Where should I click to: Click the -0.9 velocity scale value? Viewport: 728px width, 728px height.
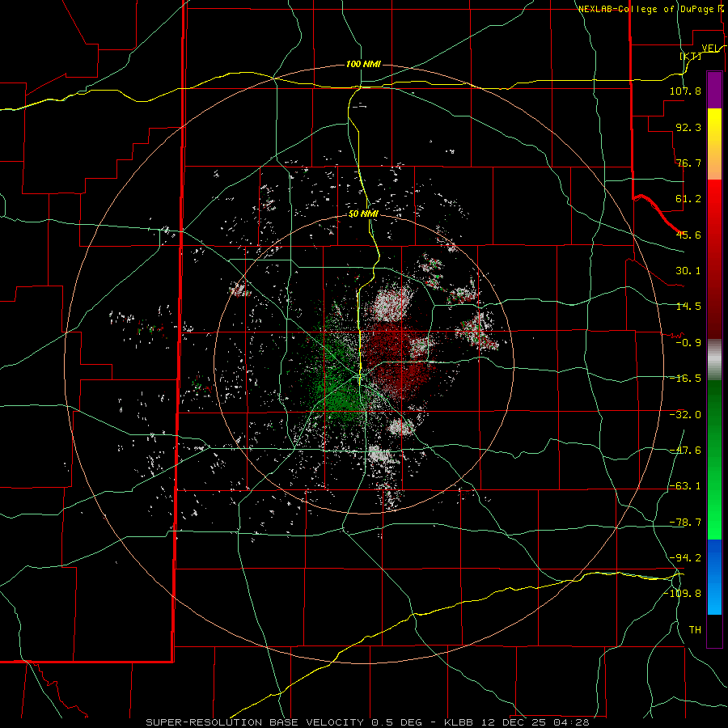(688, 343)
